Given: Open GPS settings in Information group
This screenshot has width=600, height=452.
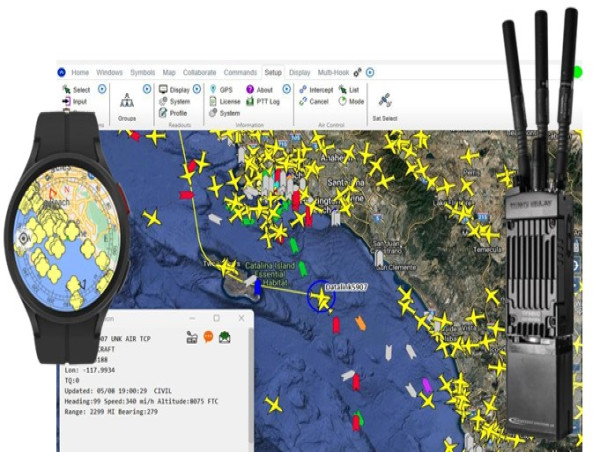Looking at the screenshot, I should click(x=221, y=90).
